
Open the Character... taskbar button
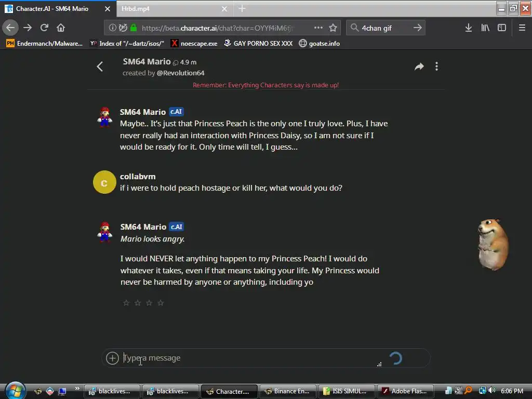[229, 391]
